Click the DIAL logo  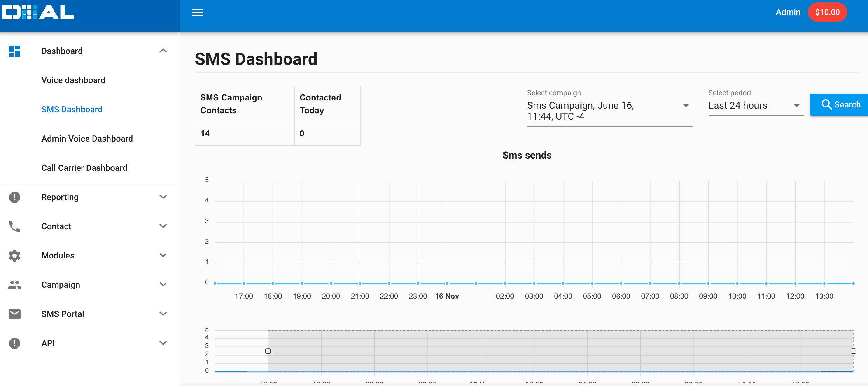click(38, 12)
